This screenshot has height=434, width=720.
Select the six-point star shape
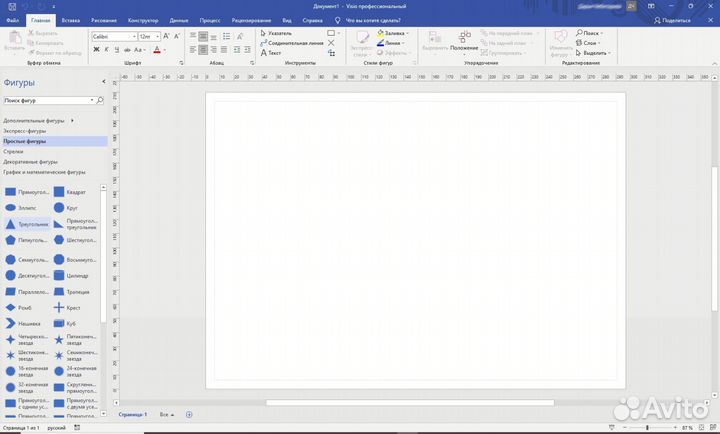tap(27, 355)
